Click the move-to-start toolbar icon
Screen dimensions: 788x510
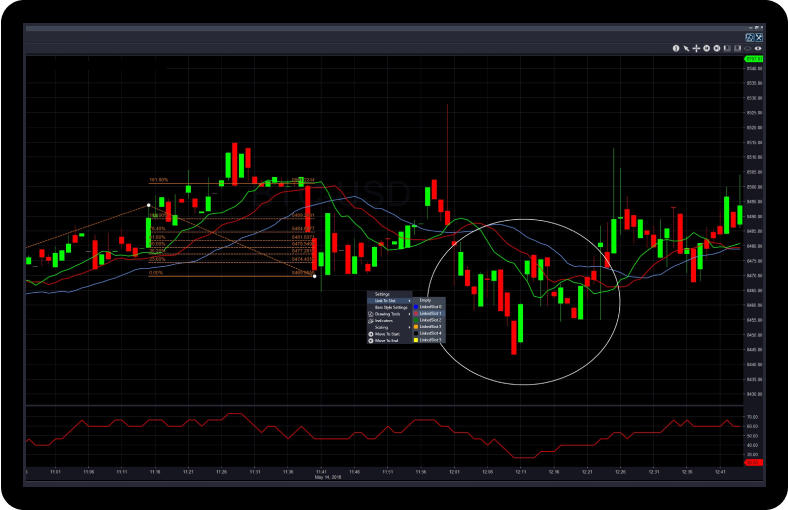point(706,48)
